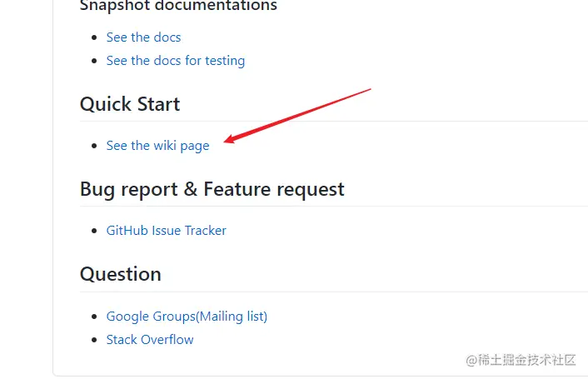This screenshot has width=588, height=379.
Task: Click the "Question" heading
Action: pyautogui.click(x=121, y=274)
